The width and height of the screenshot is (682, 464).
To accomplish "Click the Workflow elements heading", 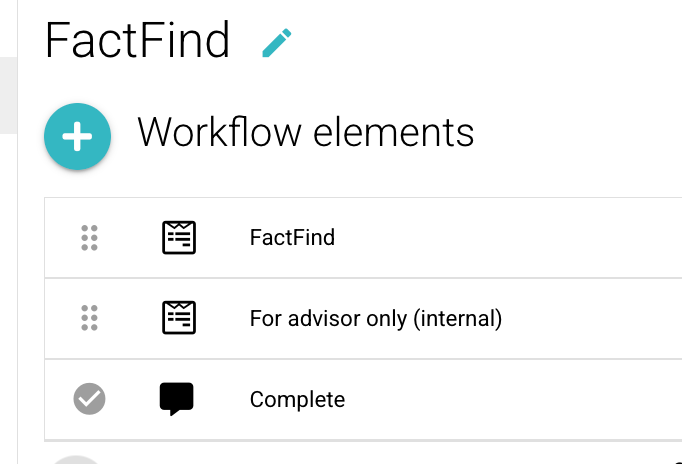I will coord(305,132).
